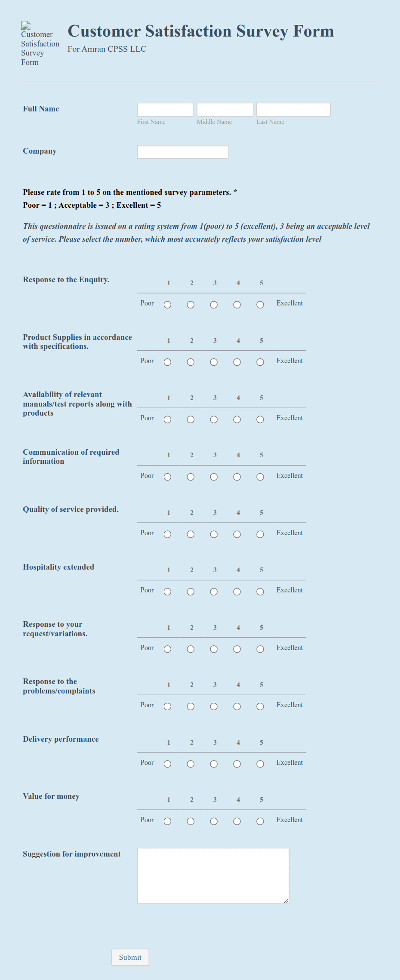Pick rating 3 for Availability of relevant manuals
400x980 pixels.
(x=214, y=419)
